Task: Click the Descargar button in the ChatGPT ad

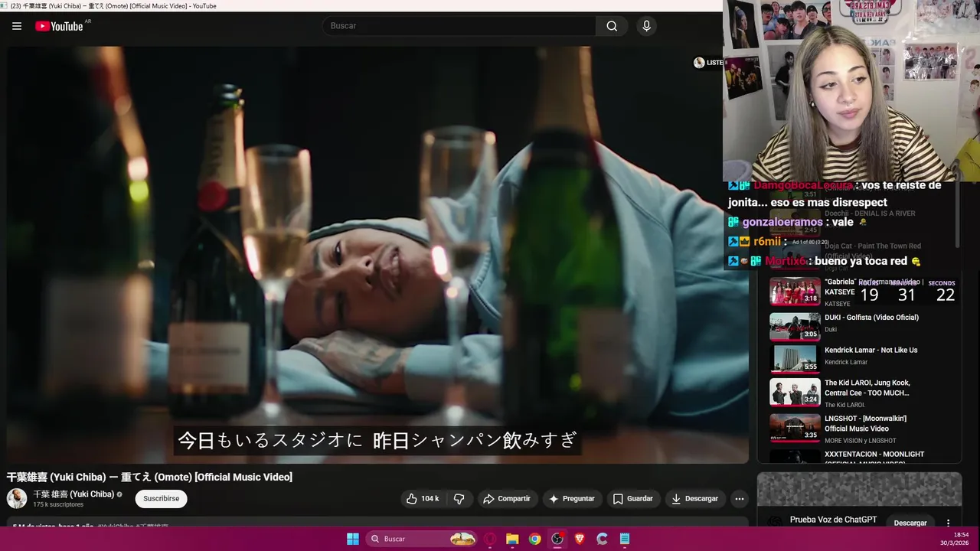Action: [x=910, y=523]
